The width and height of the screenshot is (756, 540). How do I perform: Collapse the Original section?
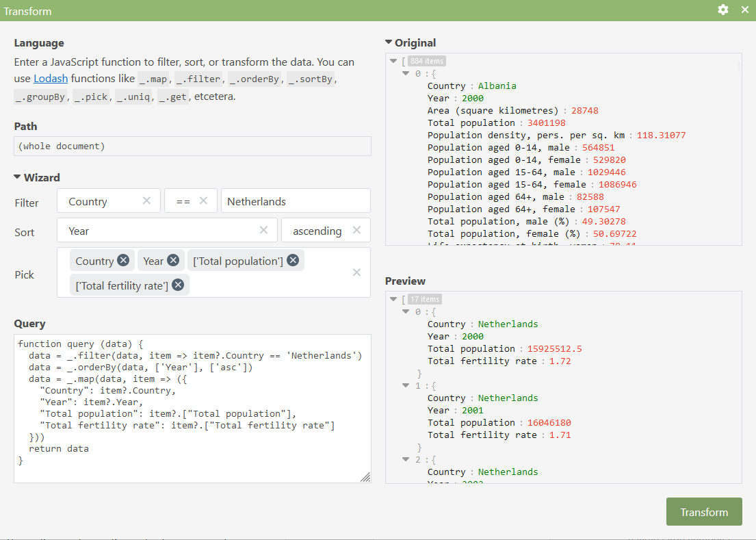(389, 42)
